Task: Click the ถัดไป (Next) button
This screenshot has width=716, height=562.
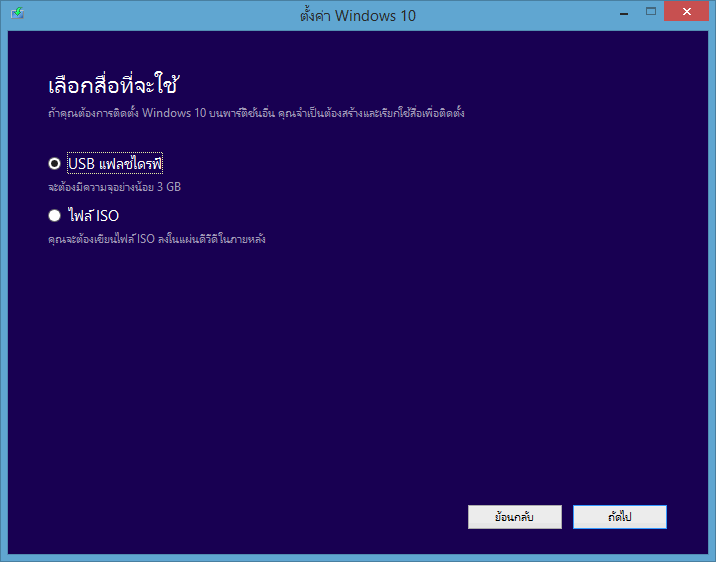Action: [620, 517]
